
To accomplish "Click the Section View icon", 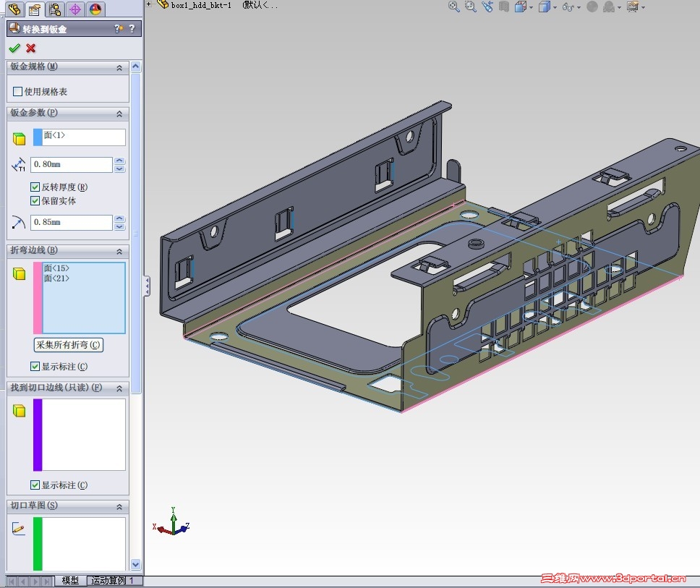I will tap(504, 7).
